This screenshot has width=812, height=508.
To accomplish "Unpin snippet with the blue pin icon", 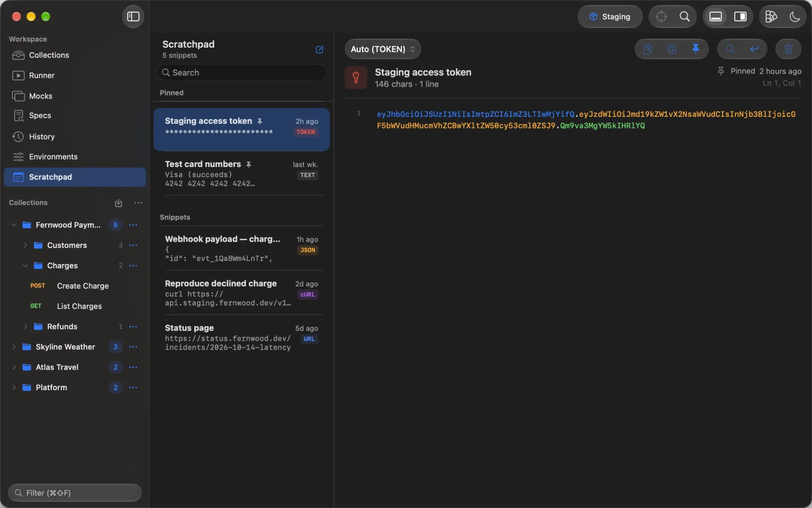I will (x=696, y=49).
